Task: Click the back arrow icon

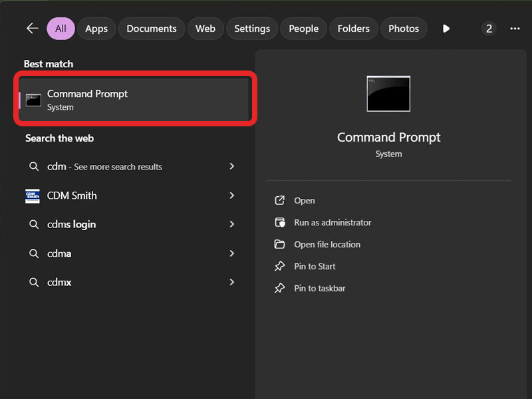Action: (32, 29)
